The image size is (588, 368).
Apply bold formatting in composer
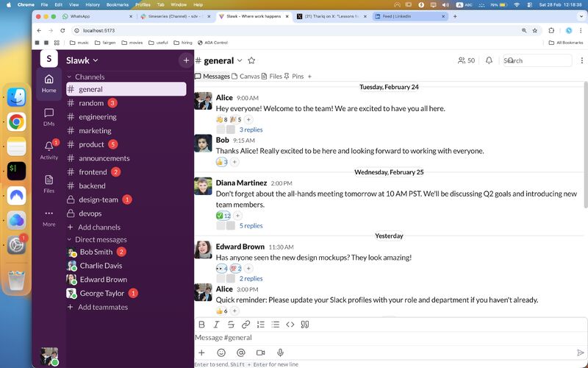click(201, 325)
